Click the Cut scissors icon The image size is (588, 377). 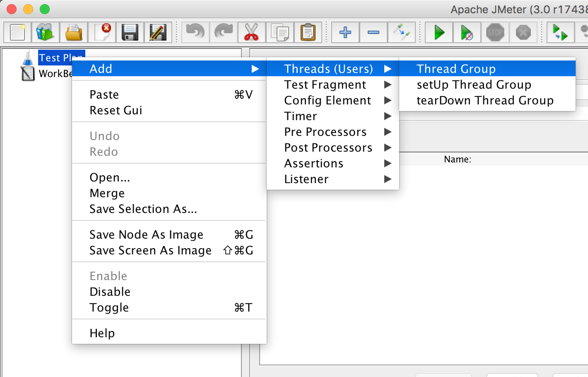coord(252,32)
